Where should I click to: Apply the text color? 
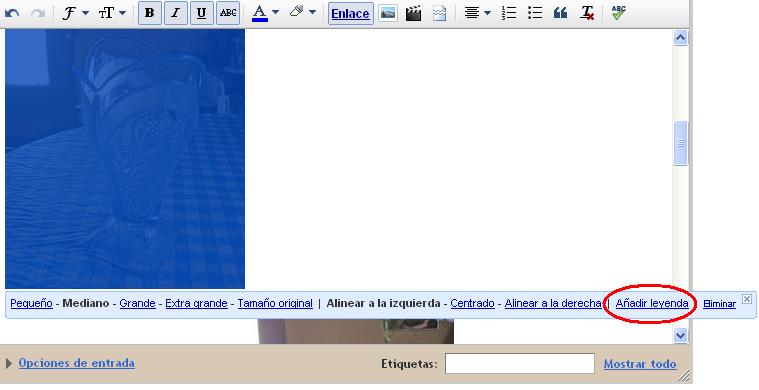click(x=260, y=13)
